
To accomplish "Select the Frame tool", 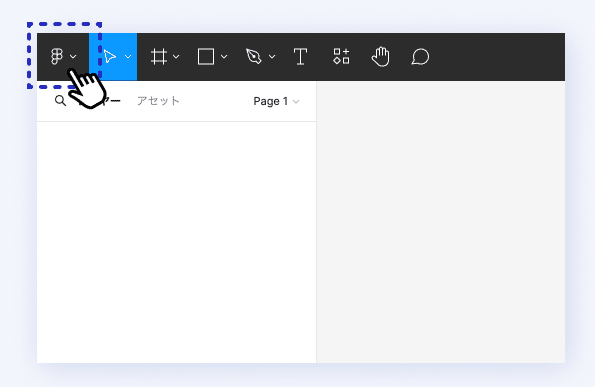I will [x=159, y=57].
